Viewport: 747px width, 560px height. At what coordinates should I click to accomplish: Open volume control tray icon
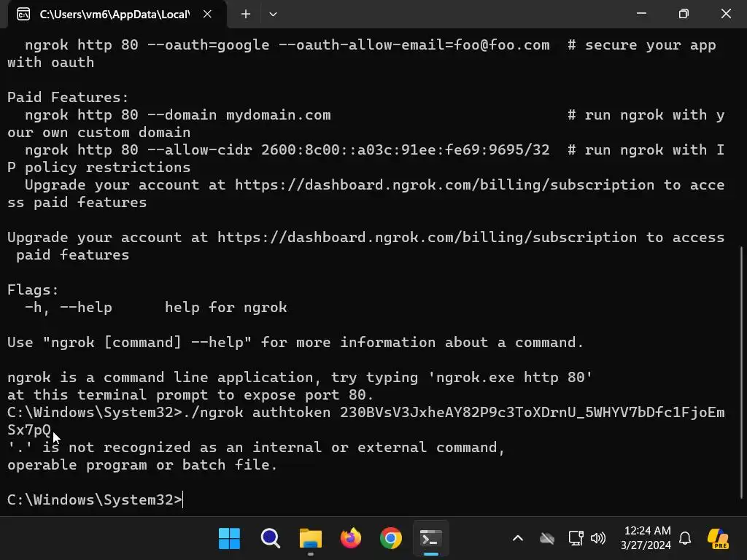click(598, 539)
